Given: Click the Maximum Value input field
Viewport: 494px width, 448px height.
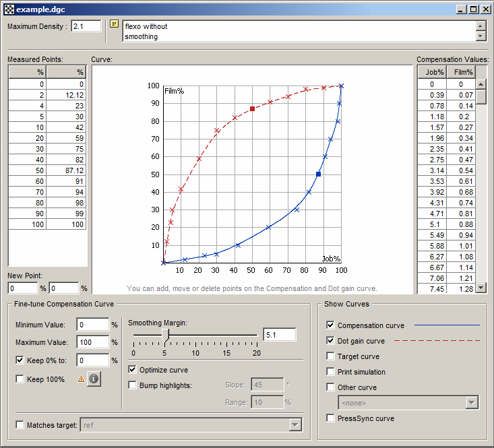Looking at the screenshot, I should [92, 342].
